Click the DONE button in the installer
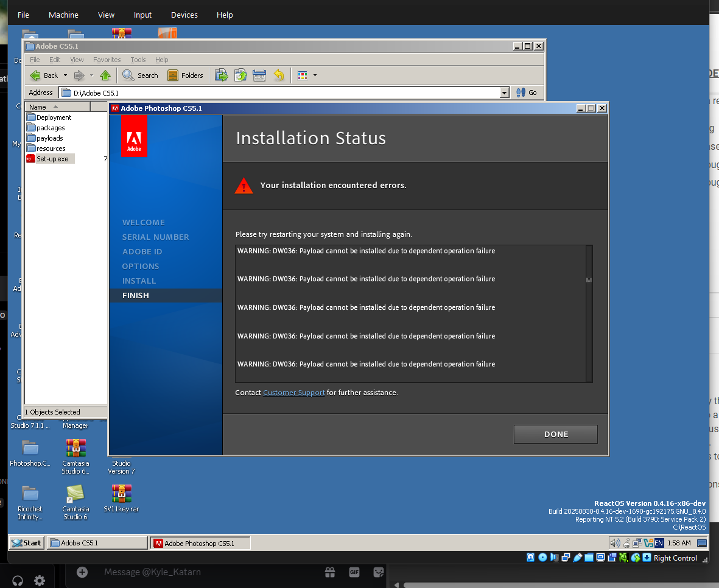This screenshot has height=588, width=719. (x=556, y=434)
